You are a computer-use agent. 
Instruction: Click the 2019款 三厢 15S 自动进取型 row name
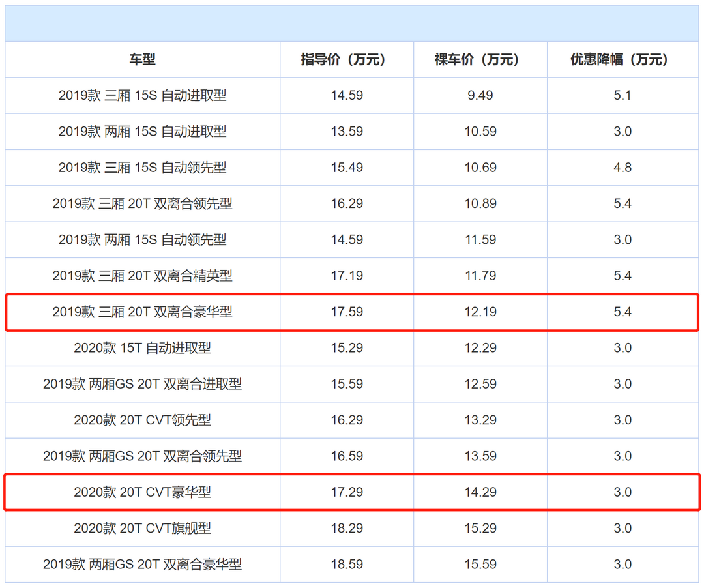click(142, 96)
